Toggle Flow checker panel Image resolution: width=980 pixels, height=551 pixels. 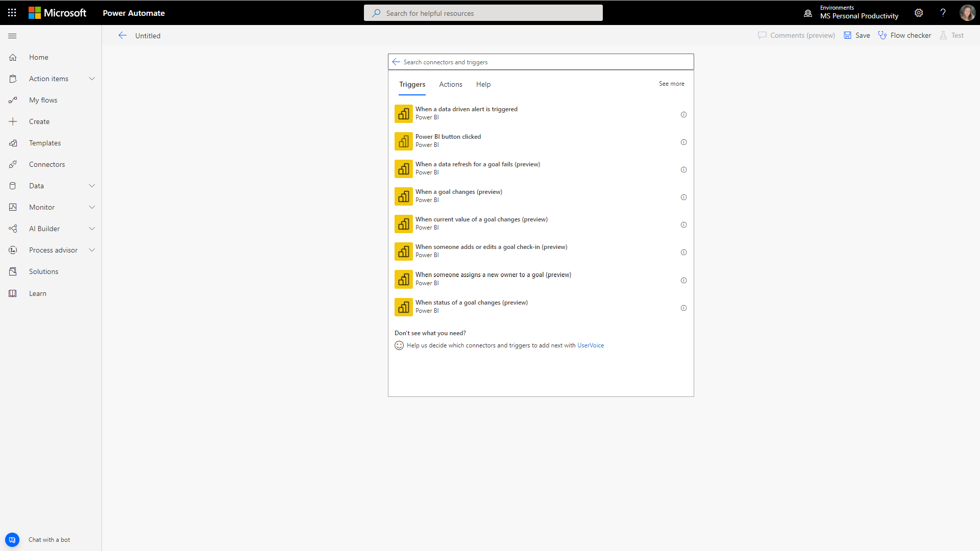coord(904,35)
